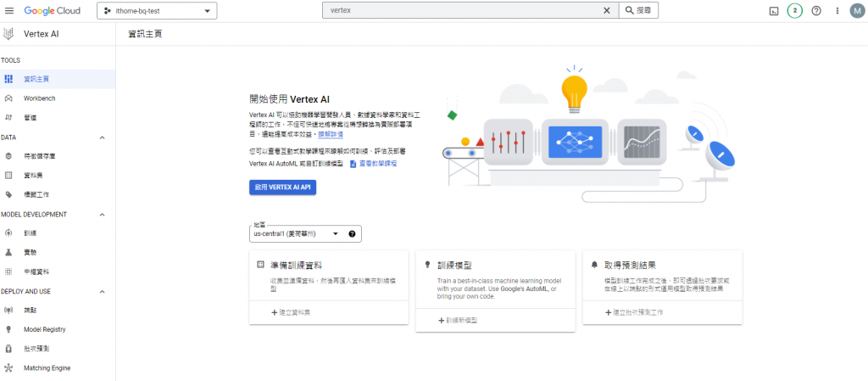
Task: Select the 資訊主頁 dashboard icon in the sidebar
Action: coord(8,79)
